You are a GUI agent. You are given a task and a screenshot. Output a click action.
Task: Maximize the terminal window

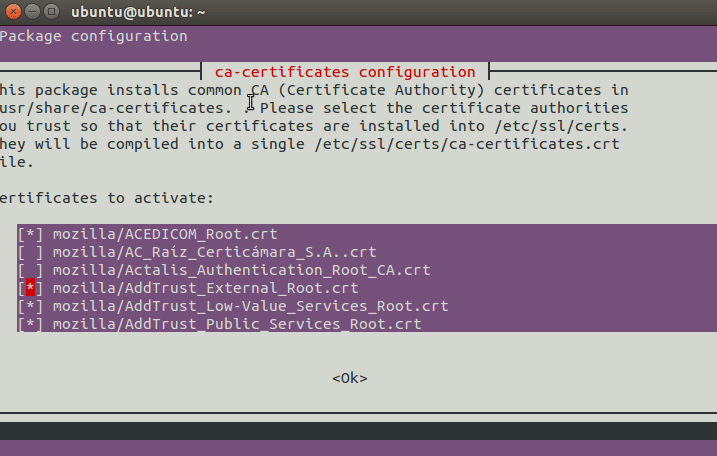[51, 11]
